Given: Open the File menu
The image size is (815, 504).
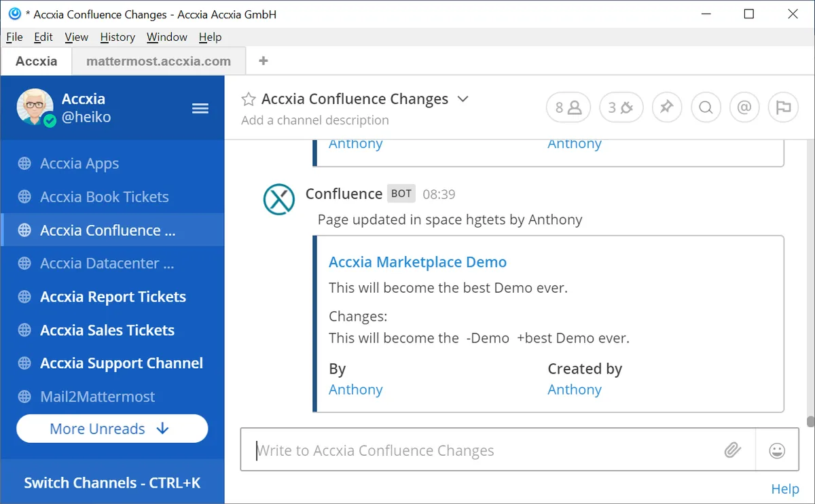Looking at the screenshot, I should point(14,37).
